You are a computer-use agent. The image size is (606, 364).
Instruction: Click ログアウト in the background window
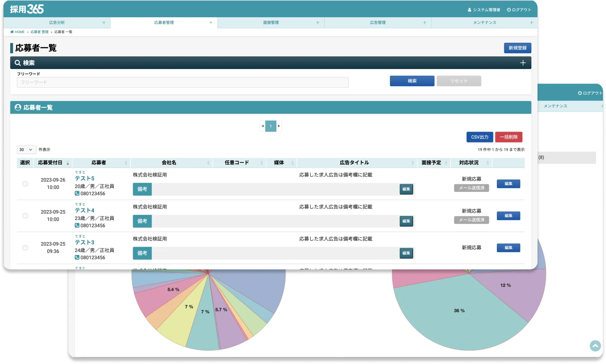(590, 93)
